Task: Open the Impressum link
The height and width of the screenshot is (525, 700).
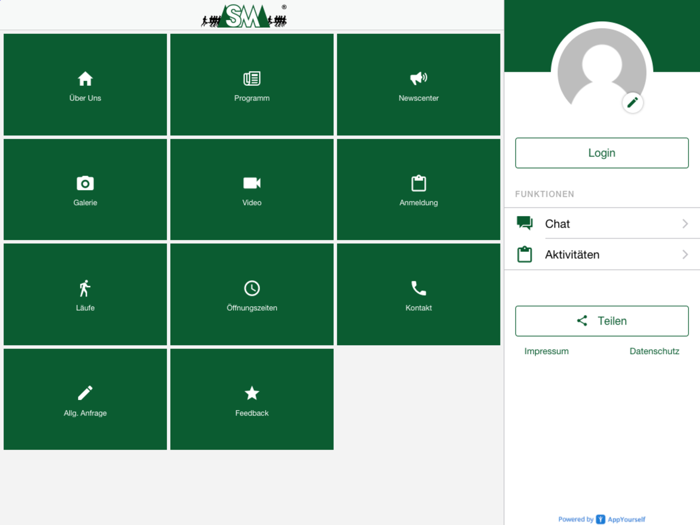Action: [x=546, y=352]
